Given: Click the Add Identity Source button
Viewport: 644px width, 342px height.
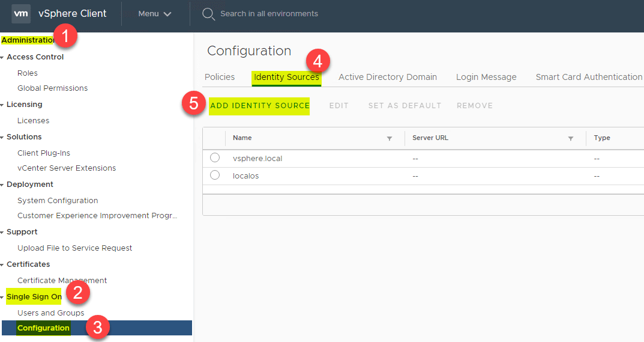Looking at the screenshot, I should [259, 106].
